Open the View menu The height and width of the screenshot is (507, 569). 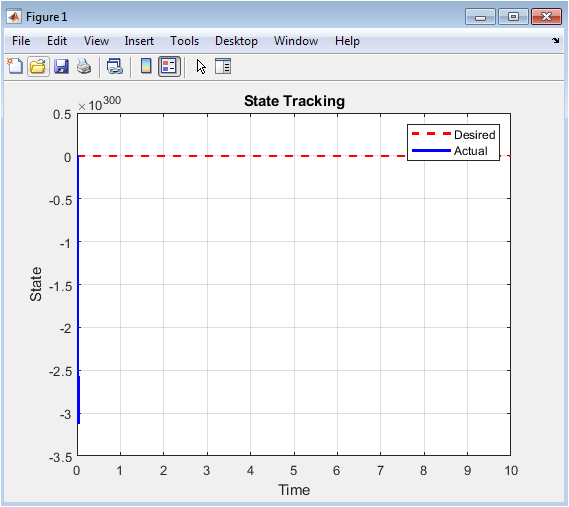pyautogui.click(x=96, y=41)
